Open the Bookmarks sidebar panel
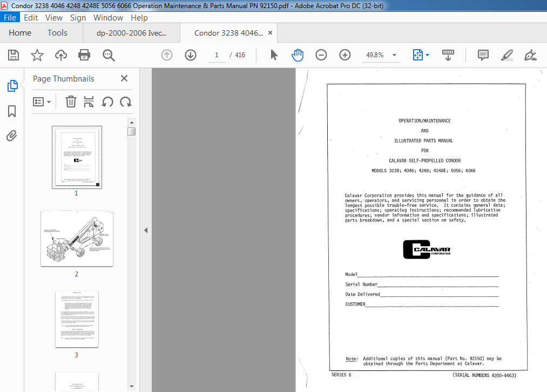547x392 pixels. [12, 111]
